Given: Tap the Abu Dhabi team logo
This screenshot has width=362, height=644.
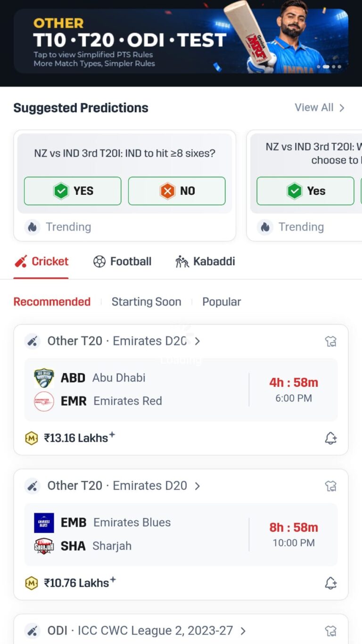Looking at the screenshot, I should click(44, 378).
